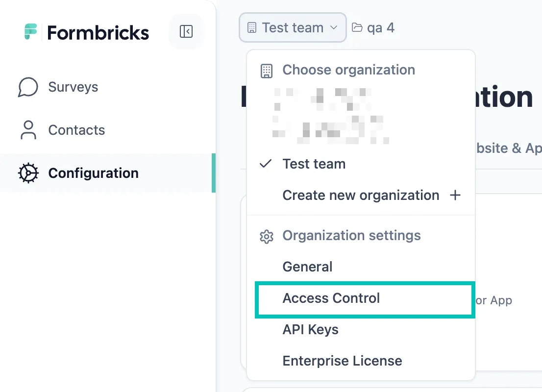
Task: Click the Contacts person icon
Action: click(28, 130)
